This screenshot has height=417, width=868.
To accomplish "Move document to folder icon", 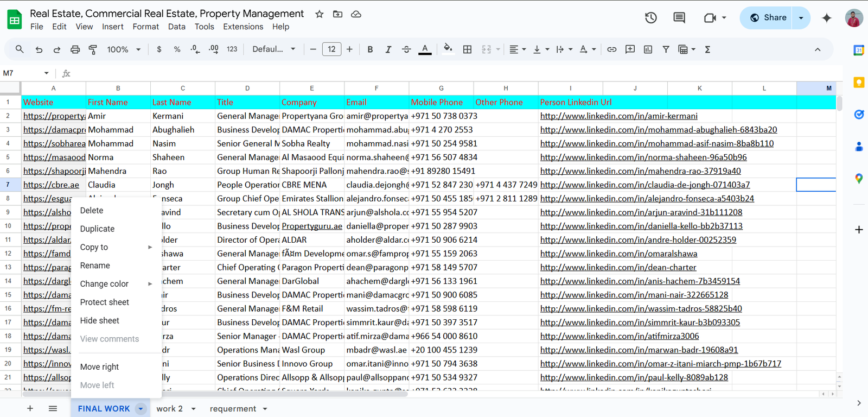I will coord(337,14).
